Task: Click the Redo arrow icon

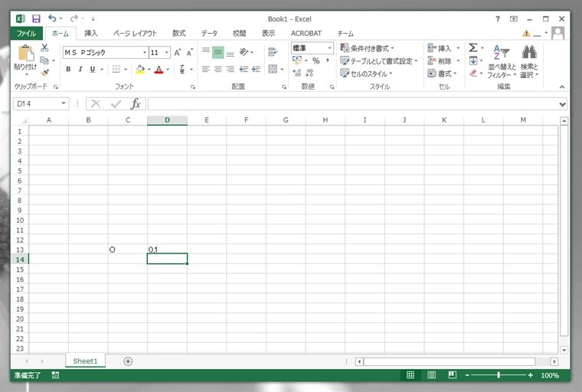Action: tap(74, 18)
